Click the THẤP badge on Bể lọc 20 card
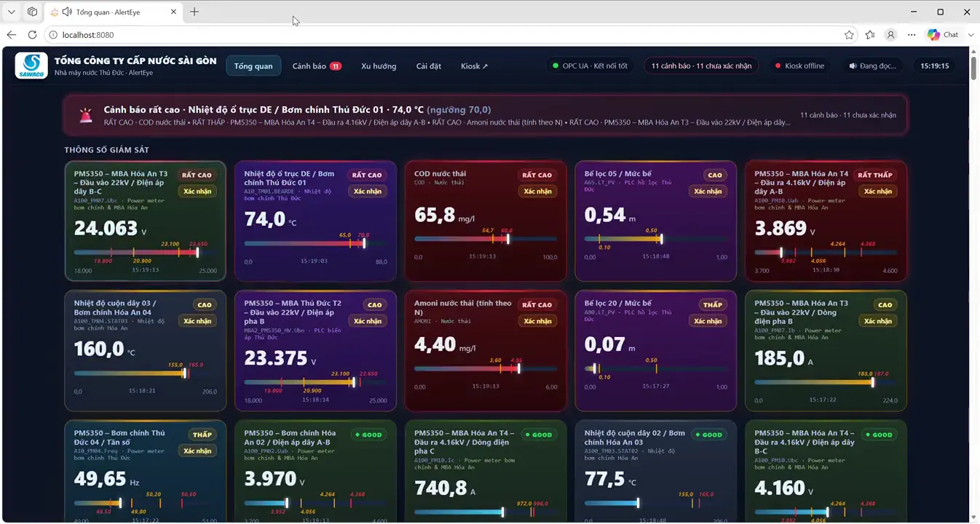Screen dimensions: 980x524 tap(712, 305)
